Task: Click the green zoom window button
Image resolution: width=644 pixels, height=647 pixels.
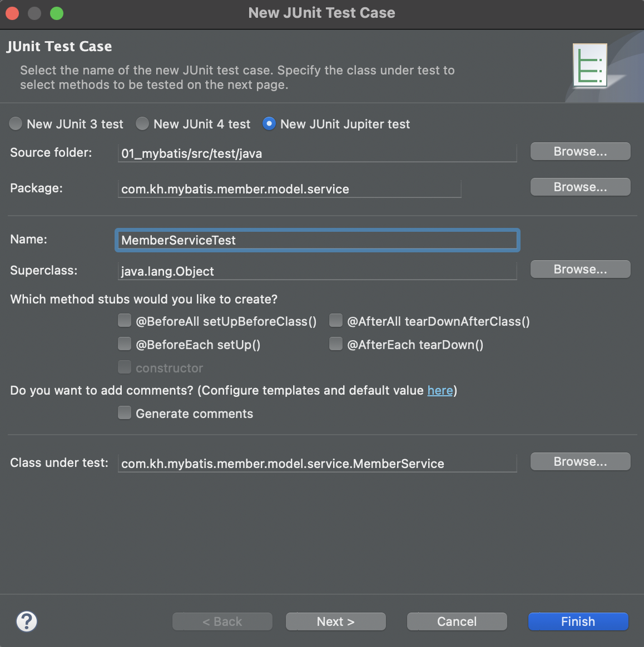Action: (x=57, y=13)
